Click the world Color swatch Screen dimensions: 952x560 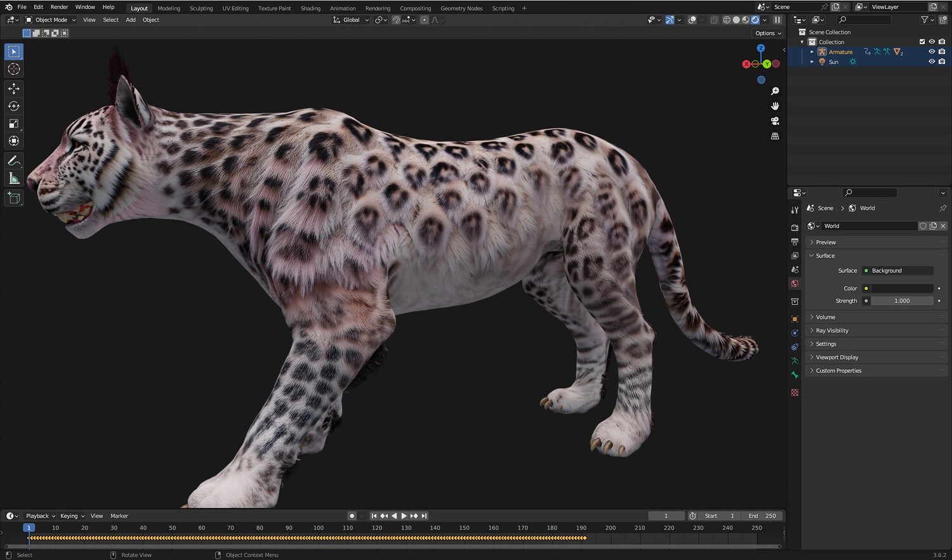pyautogui.click(x=901, y=289)
